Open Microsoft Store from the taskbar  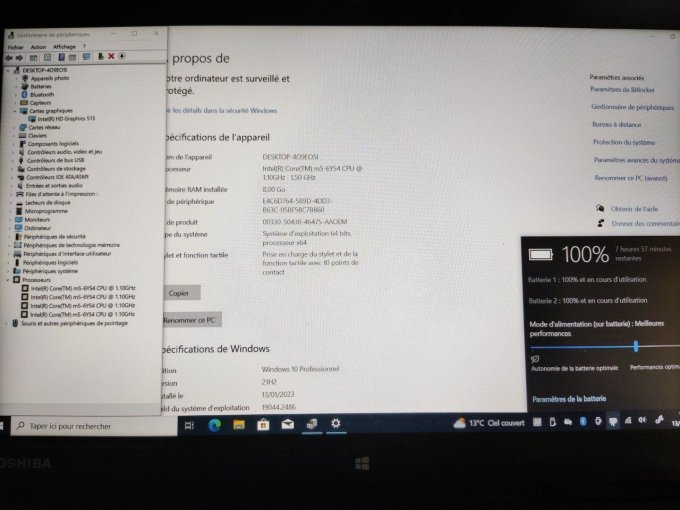[x=263, y=425]
